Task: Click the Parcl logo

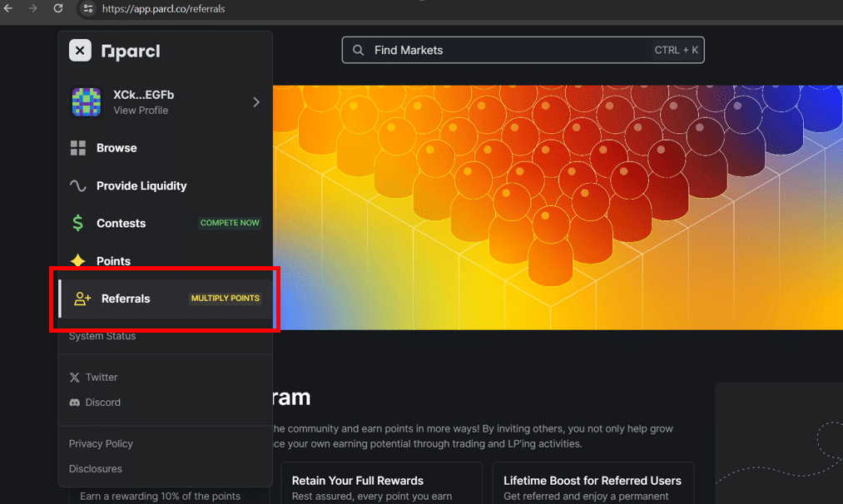Action: [x=131, y=51]
